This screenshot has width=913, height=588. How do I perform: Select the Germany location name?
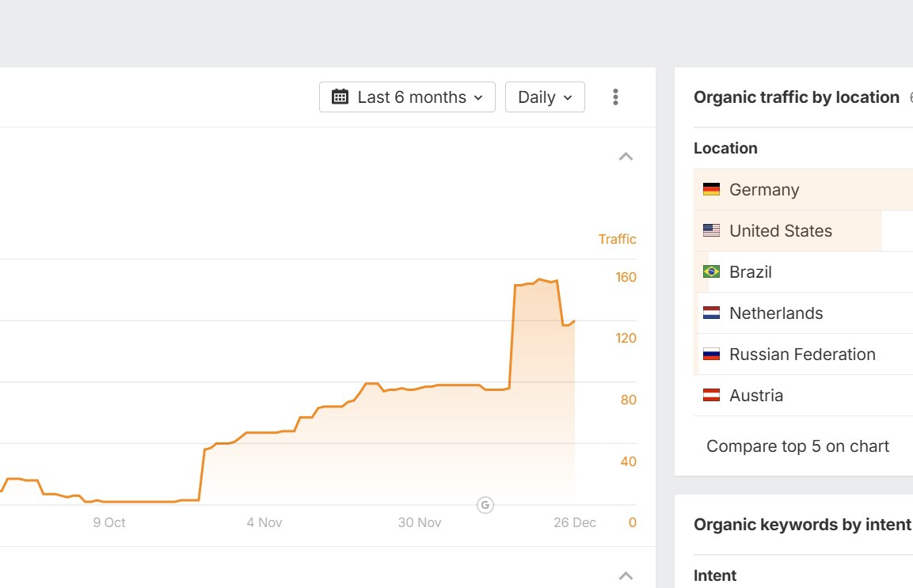point(763,190)
